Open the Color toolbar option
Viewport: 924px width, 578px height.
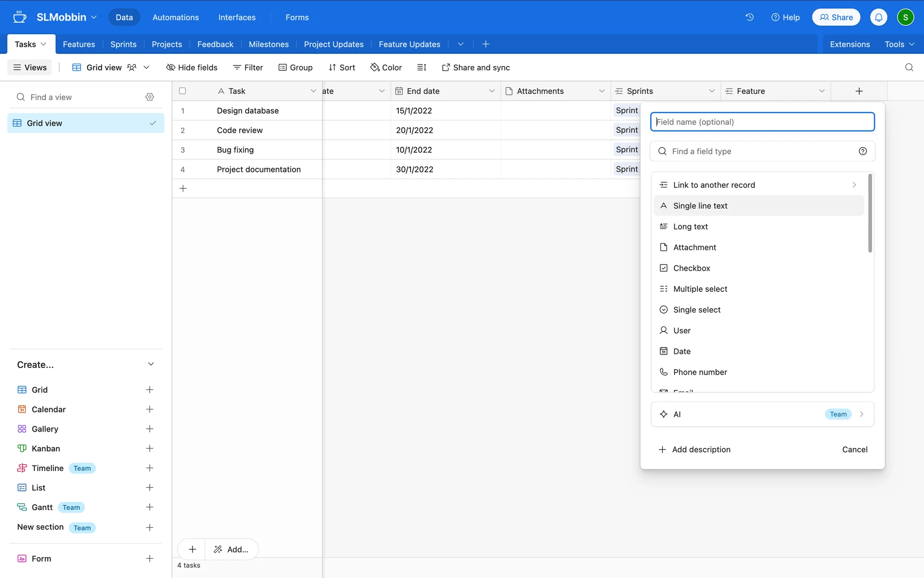386,67
